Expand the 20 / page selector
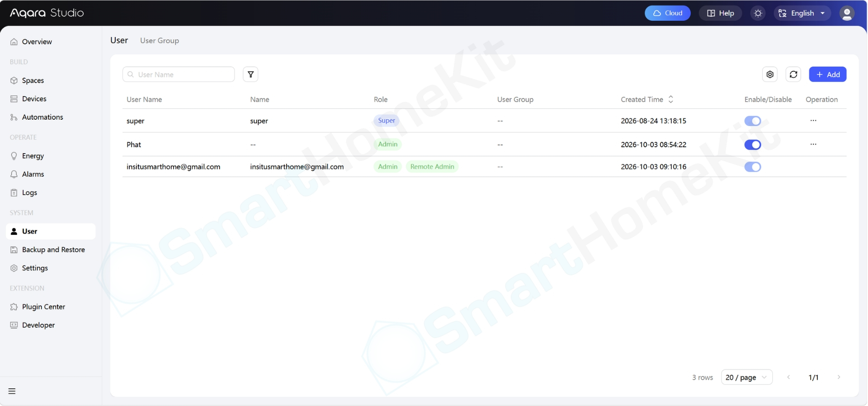 click(x=746, y=378)
